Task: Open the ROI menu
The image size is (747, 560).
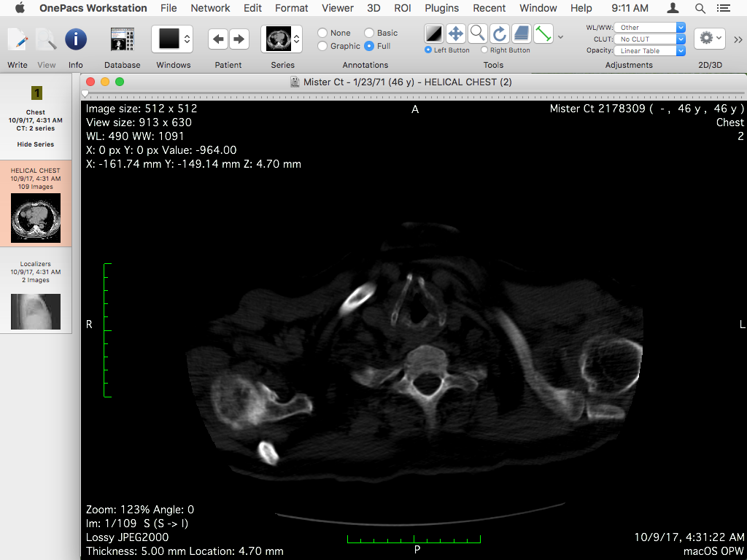Action: [x=403, y=8]
